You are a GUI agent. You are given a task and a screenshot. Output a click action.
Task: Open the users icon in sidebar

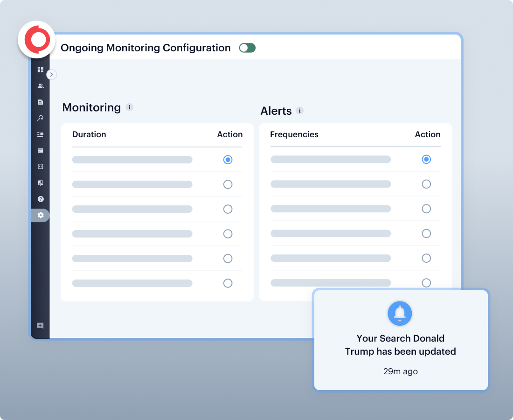click(x=41, y=86)
